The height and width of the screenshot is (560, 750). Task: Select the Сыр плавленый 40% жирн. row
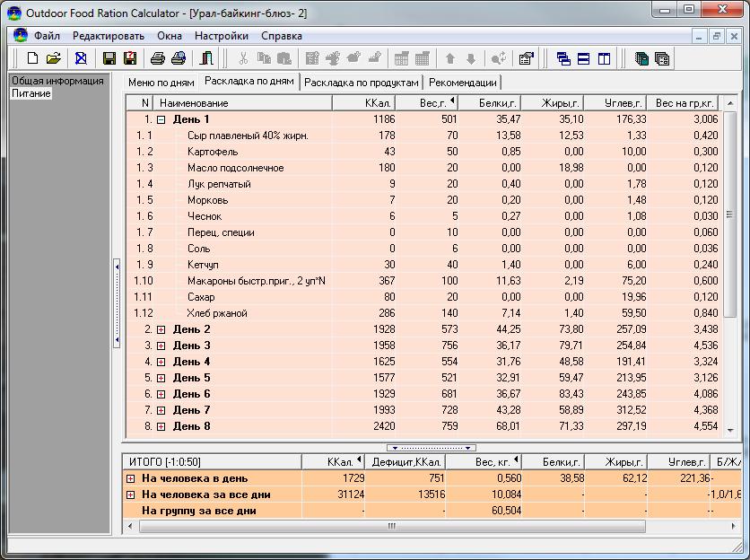(423, 136)
